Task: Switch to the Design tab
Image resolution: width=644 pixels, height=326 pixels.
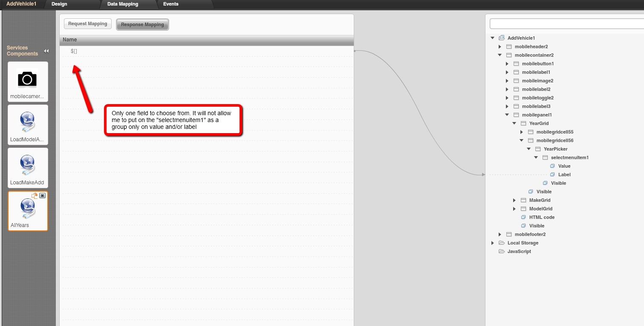Action: pos(59,4)
